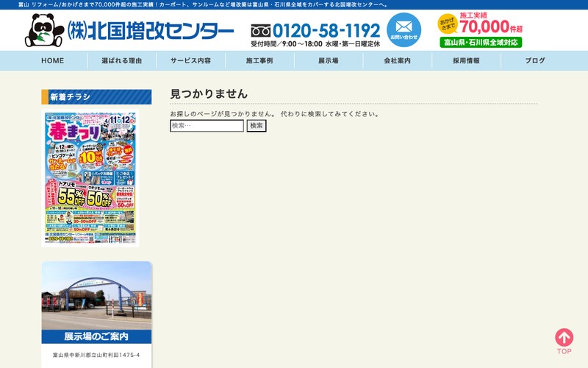Open the 展示場 menu item
The height and width of the screenshot is (368, 588).
point(329,60)
